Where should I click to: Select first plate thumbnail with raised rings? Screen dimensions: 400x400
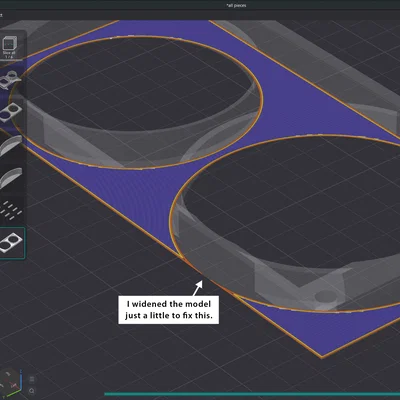(9, 80)
